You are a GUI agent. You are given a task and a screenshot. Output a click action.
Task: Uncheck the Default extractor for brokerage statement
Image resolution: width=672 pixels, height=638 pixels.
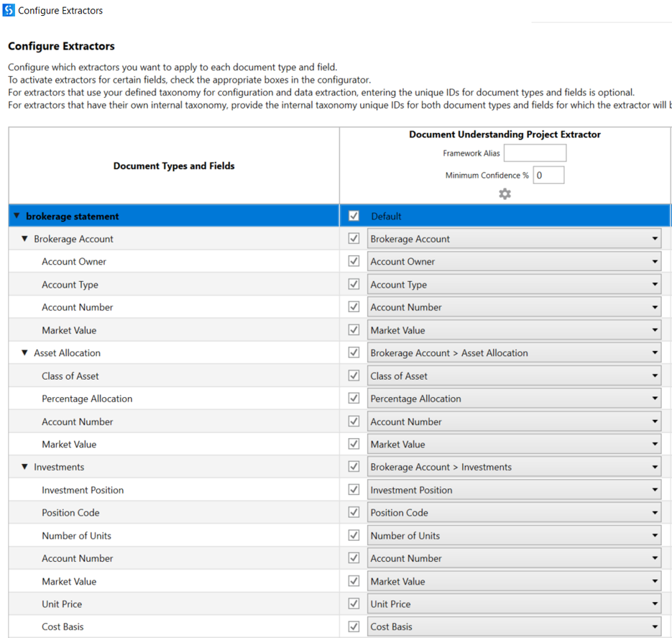(x=352, y=215)
